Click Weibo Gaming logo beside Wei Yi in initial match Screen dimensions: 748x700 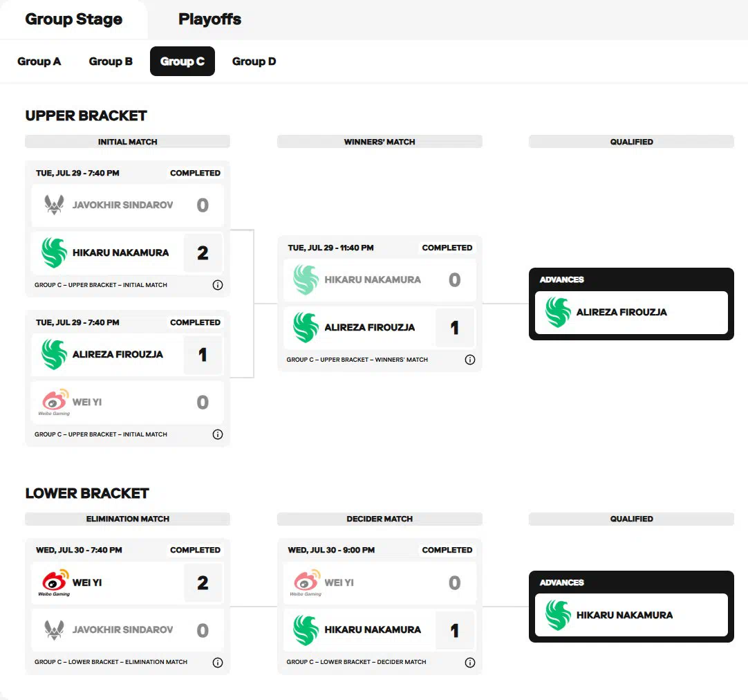55,403
